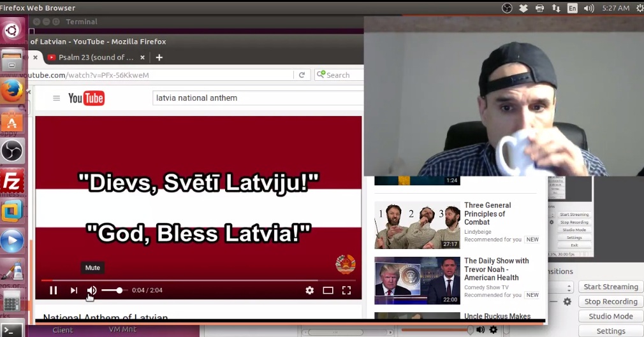Open the 'En' keyboard layout menu
The image size is (644, 337).
[572, 8]
